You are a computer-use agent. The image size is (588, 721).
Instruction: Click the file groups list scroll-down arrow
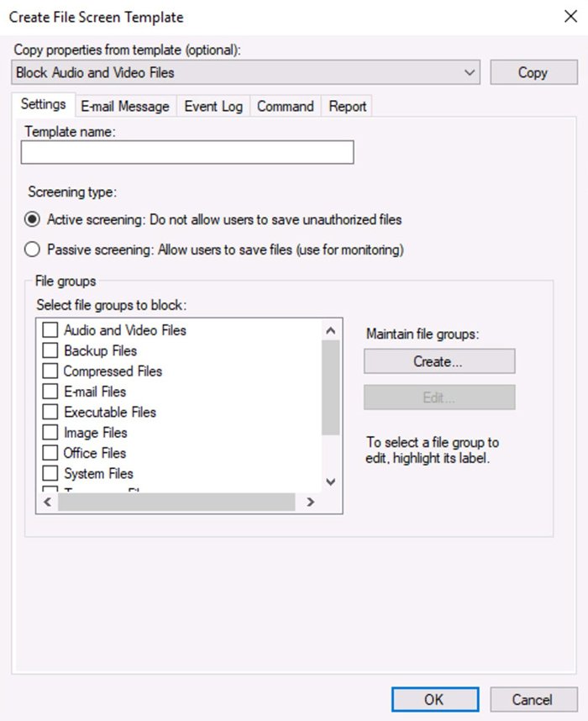[330, 482]
